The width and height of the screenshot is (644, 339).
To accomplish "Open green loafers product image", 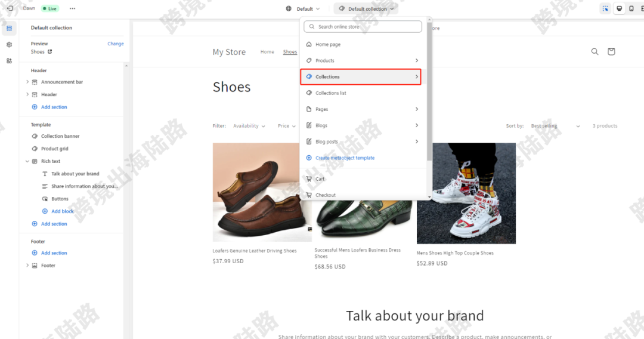I will point(363,219).
